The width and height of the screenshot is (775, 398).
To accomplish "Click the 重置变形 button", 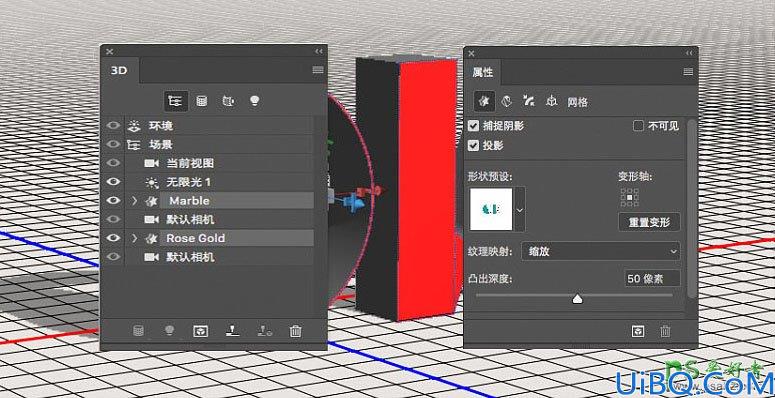I will click(x=649, y=222).
